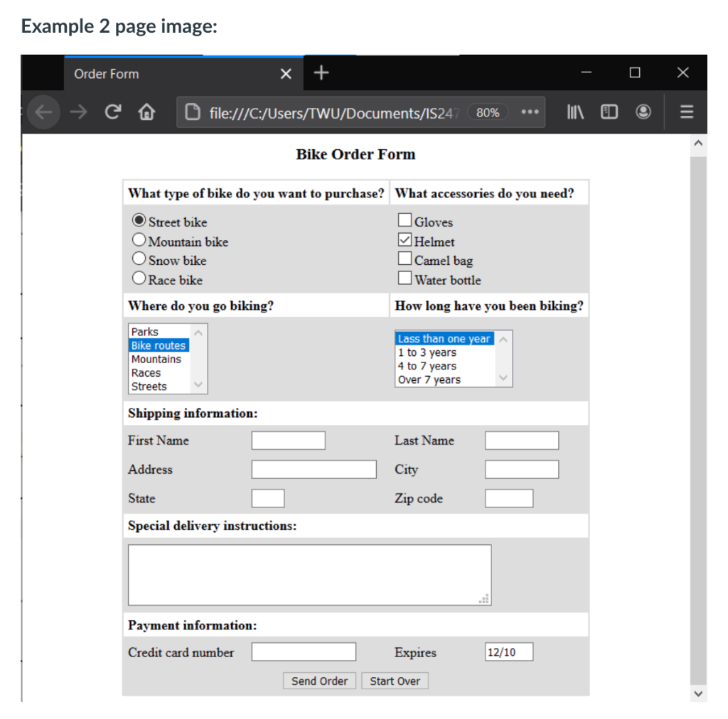The height and width of the screenshot is (719, 728).
Task: Select Mountains in the location list
Action: tap(159, 359)
